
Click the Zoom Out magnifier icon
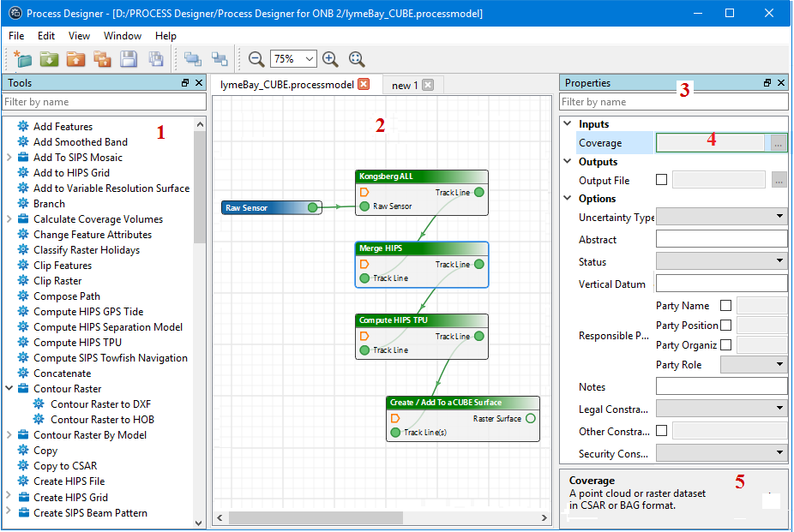tap(256, 59)
